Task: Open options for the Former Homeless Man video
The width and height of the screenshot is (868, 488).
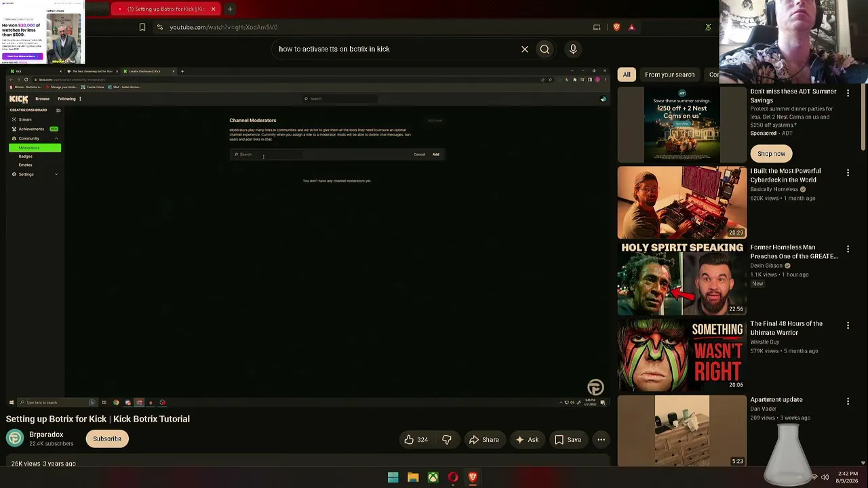Action: pyautogui.click(x=848, y=249)
